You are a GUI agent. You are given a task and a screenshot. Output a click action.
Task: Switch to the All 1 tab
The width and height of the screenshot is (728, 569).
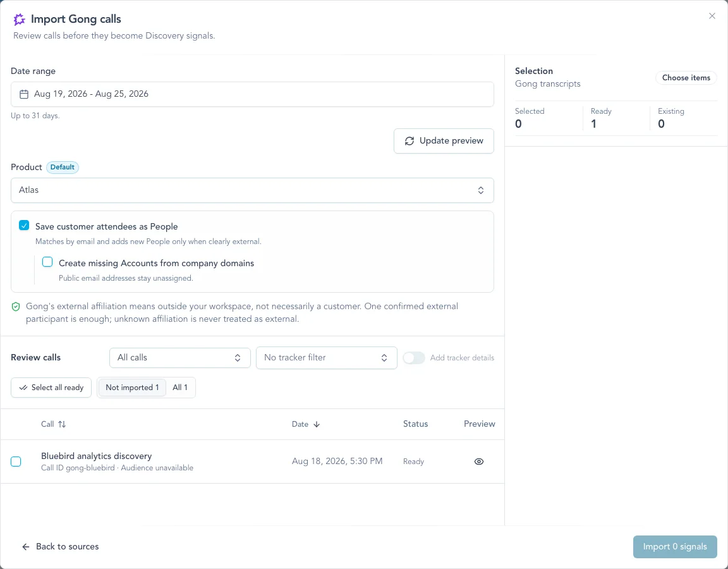pyautogui.click(x=180, y=388)
